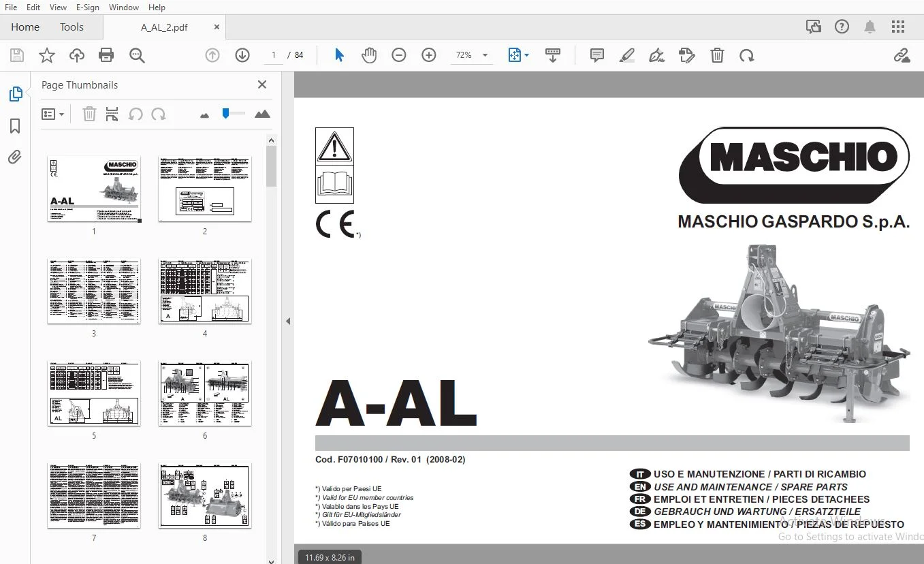Open the Edit menu
This screenshot has width=924, height=564.
tap(33, 7)
